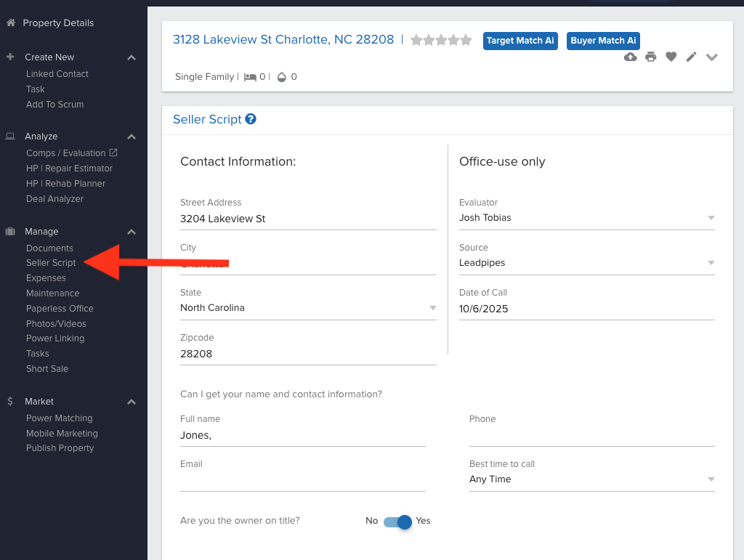Open the Source dropdown

tap(586, 263)
